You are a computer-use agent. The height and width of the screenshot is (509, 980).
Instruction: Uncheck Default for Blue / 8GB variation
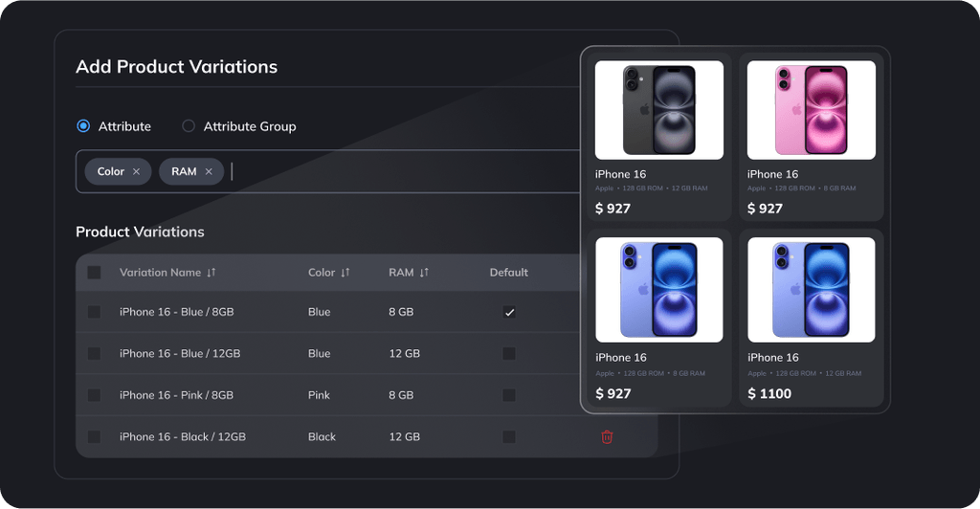(509, 312)
